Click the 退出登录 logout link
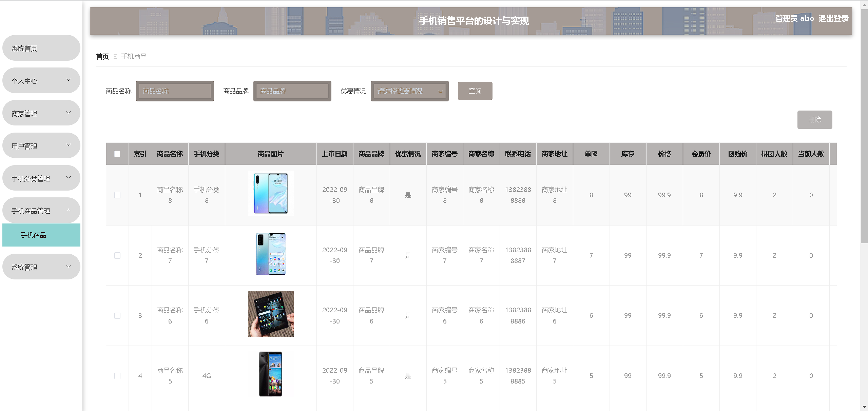Image resolution: width=868 pixels, height=411 pixels. pos(833,18)
